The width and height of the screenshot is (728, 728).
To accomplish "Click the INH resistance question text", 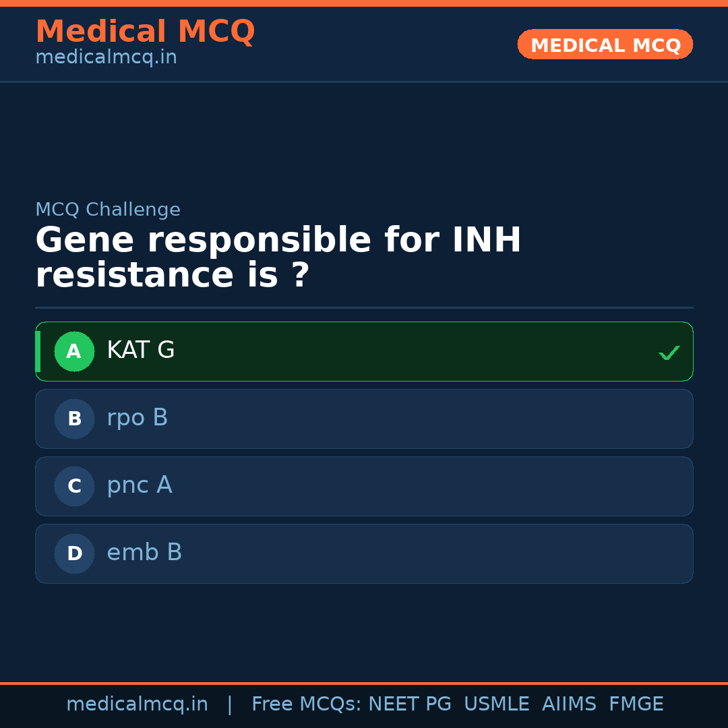I will pos(278,257).
